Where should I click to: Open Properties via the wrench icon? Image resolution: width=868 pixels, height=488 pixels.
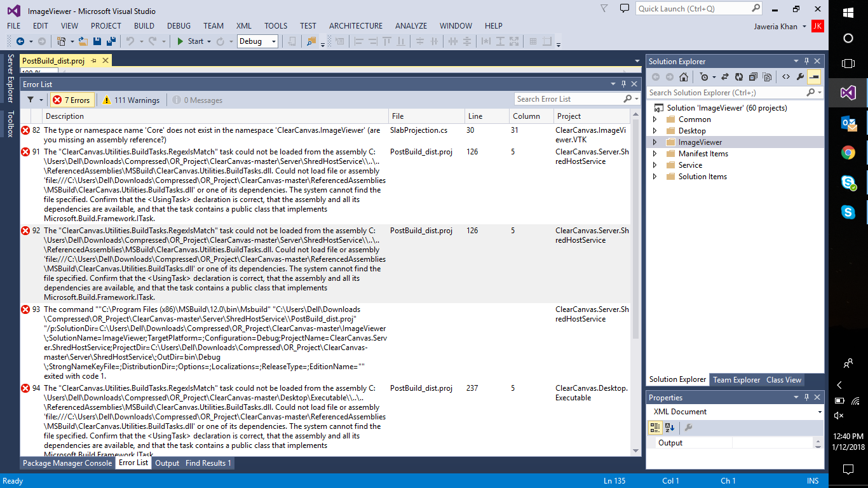(801, 76)
